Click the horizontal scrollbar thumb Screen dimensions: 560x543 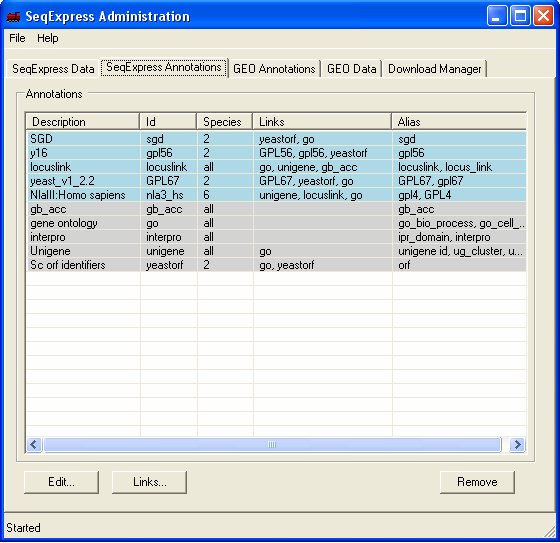click(x=272, y=445)
